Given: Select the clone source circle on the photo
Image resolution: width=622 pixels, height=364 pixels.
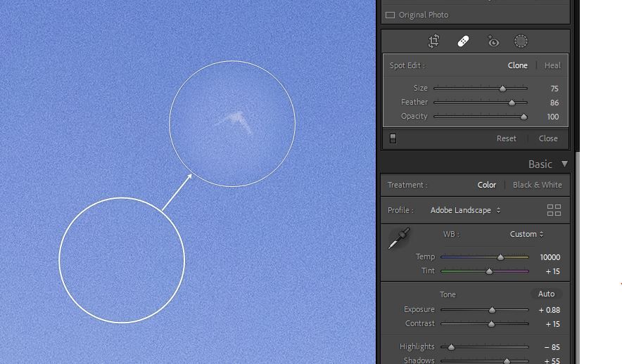Looking at the screenshot, I should [x=122, y=260].
